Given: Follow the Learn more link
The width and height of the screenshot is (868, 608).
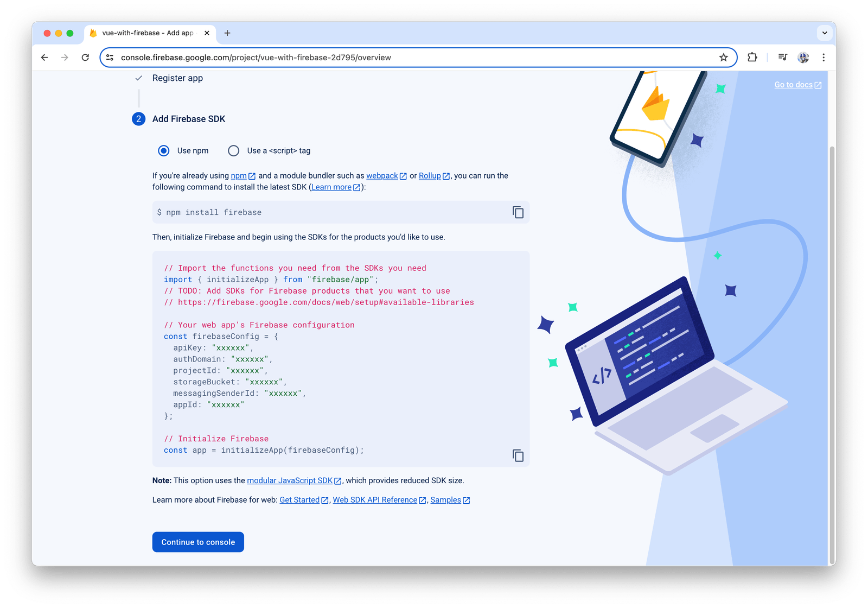Looking at the screenshot, I should (x=336, y=187).
